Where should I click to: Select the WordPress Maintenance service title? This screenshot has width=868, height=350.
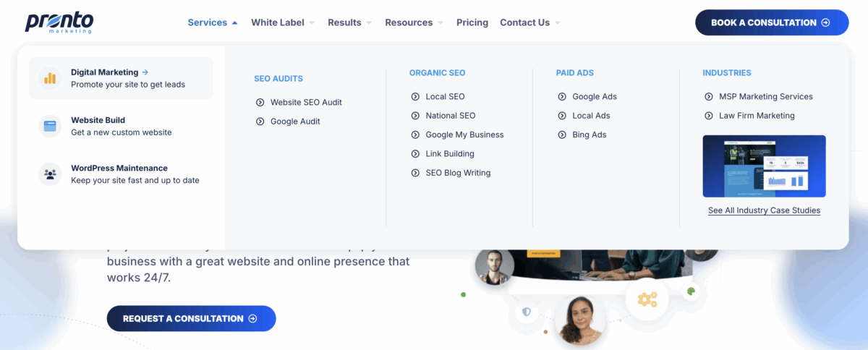click(x=119, y=168)
